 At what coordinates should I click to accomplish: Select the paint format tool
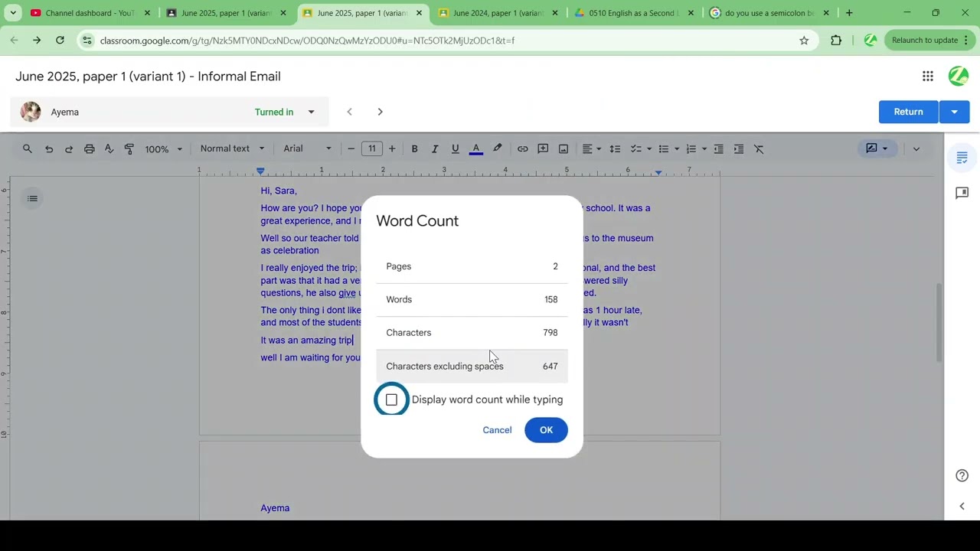coord(129,148)
